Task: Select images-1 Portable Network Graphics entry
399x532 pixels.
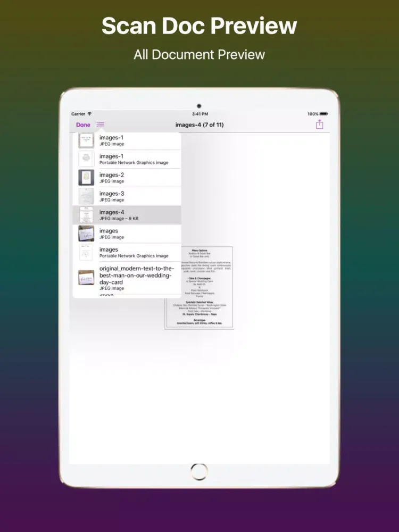Action: click(138, 159)
